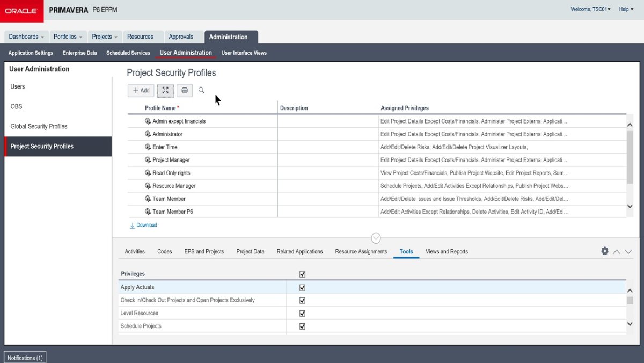Screen dimensions: 644x363
Task: Uncheck Level Resources privilege
Action: tap(302, 313)
